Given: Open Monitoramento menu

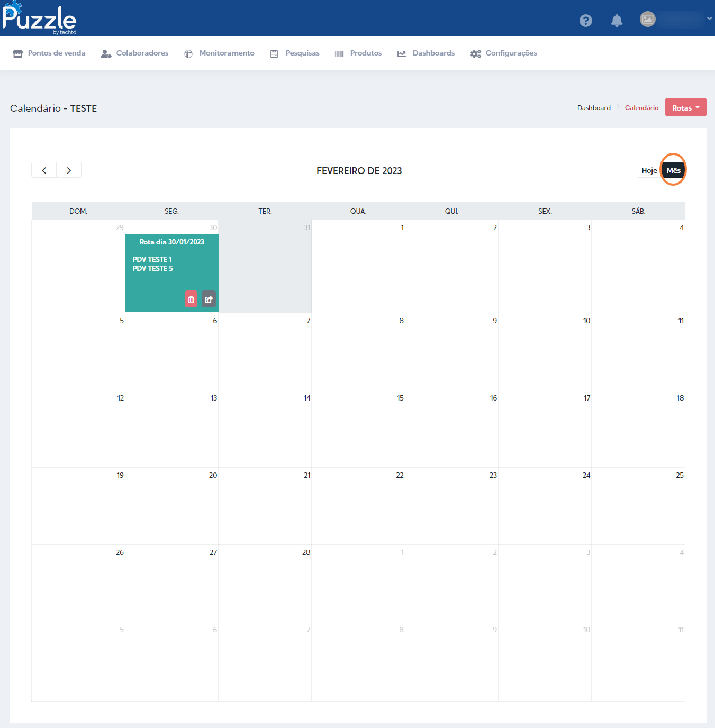Looking at the screenshot, I should point(219,53).
